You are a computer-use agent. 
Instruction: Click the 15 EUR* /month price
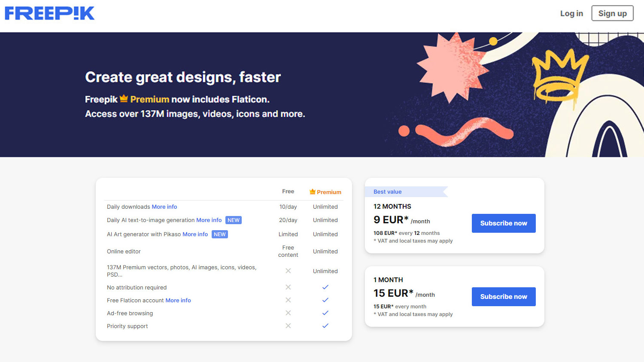[x=404, y=293]
